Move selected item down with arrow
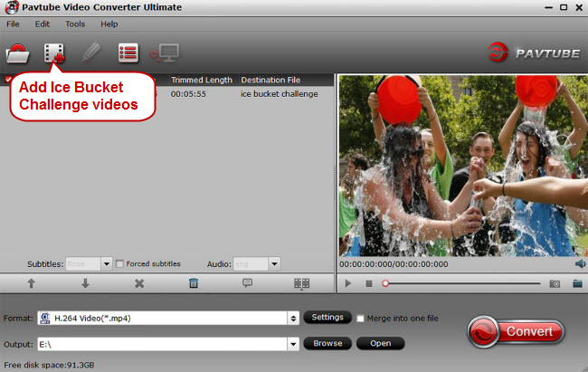588x372 pixels. pyautogui.click(x=85, y=283)
